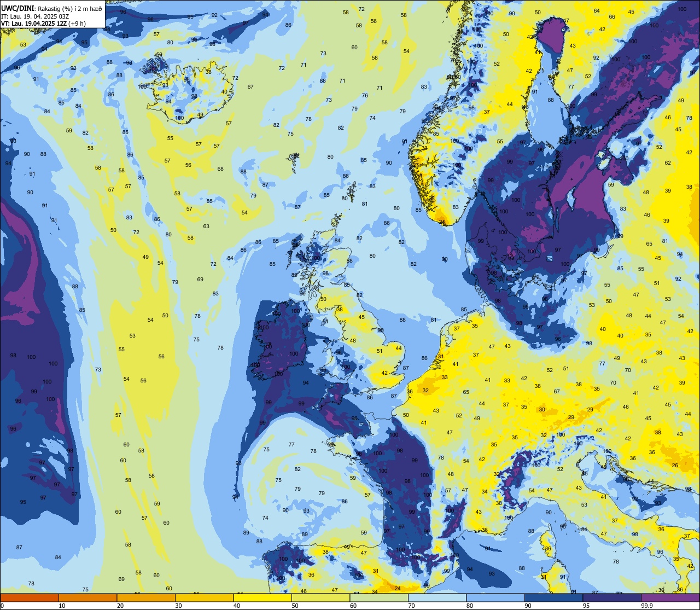The height and width of the screenshot is (610, 700).
Task: Click the legend tick label "30"
Action: 178,606
